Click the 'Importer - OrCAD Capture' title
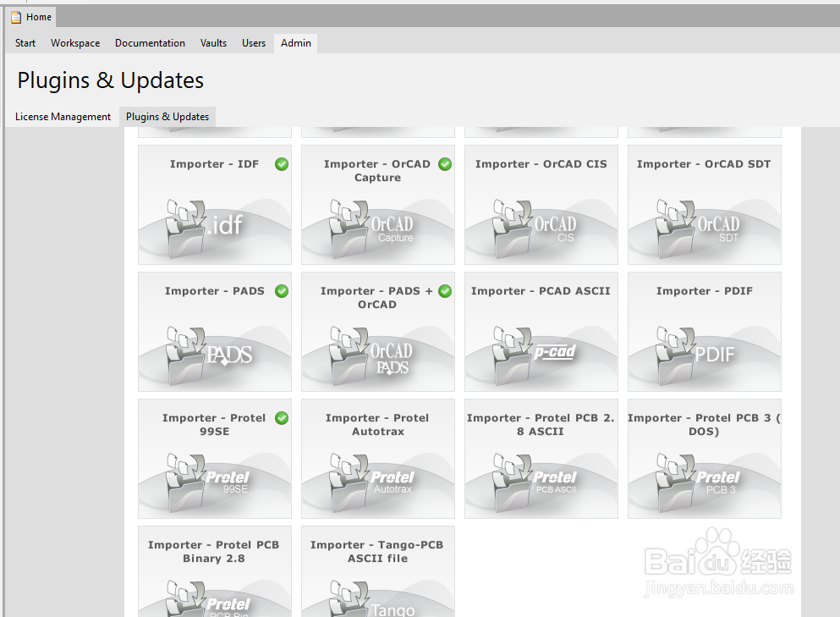Image resolution: width=840 pixels, height=617 pixels. 377,170
